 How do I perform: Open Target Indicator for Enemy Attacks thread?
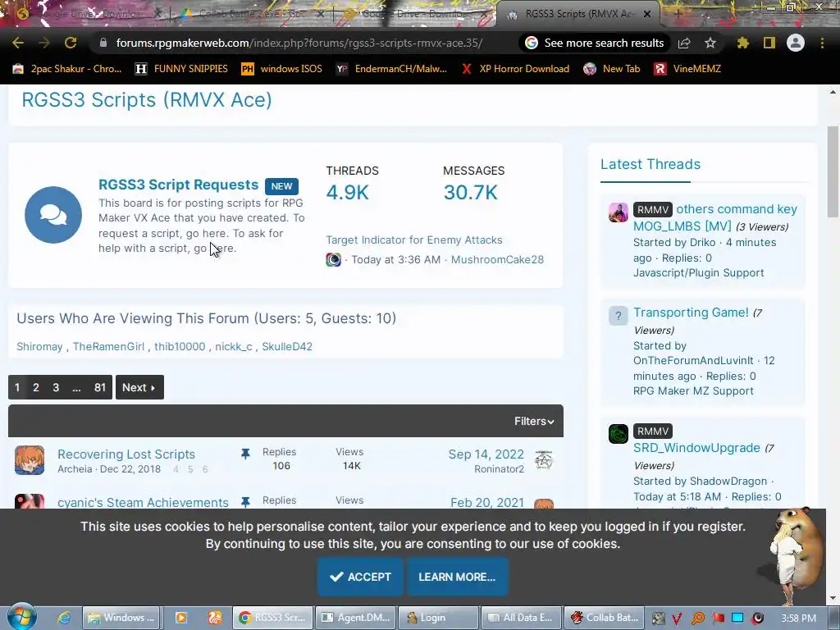point(414,240)
